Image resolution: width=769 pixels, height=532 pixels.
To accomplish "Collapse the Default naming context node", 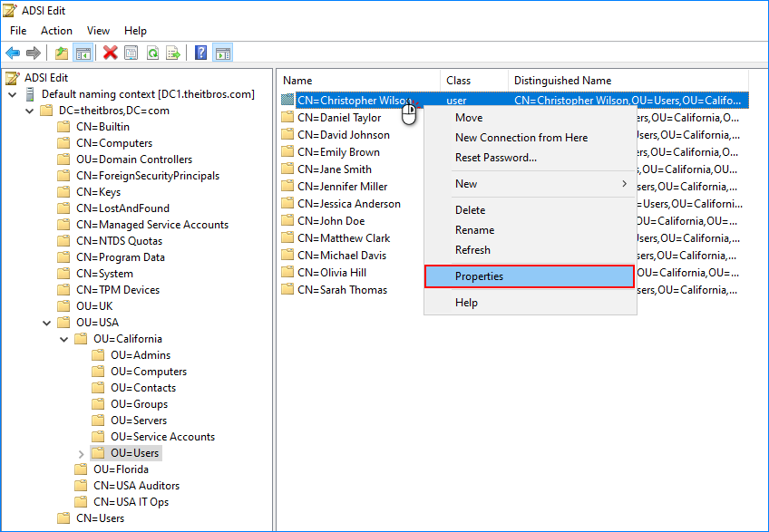I will pos(13,94).
